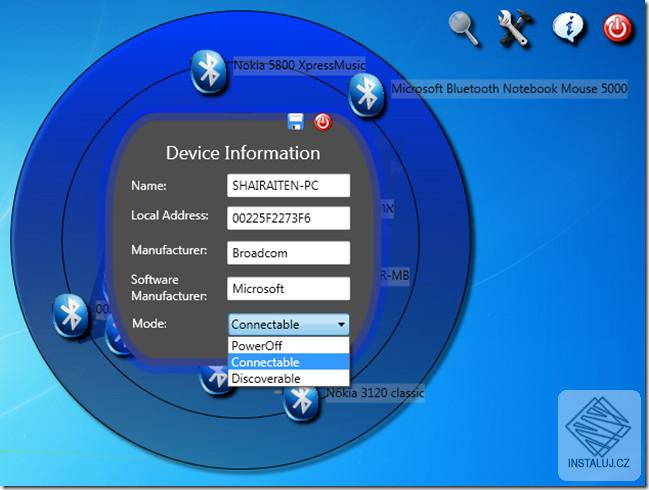This screenshot has width=649, height=490.
Task: Click the Local Address: label
Action: click(x=170, y=215)
